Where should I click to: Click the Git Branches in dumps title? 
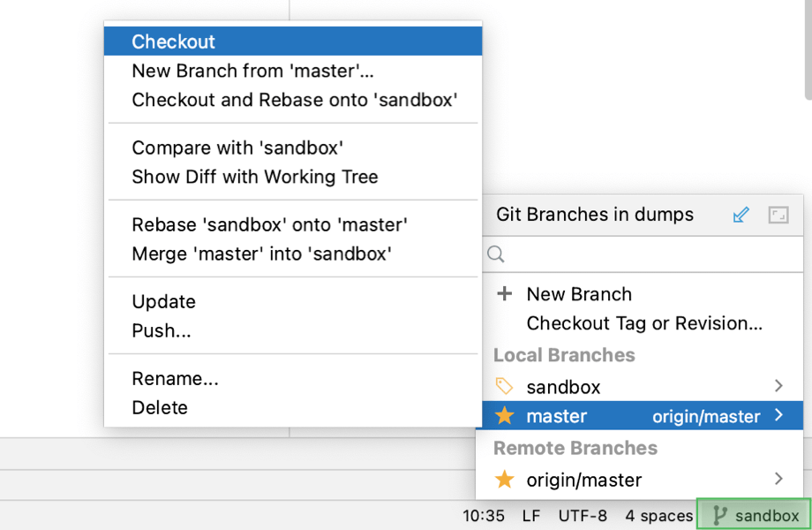(595, 215)
